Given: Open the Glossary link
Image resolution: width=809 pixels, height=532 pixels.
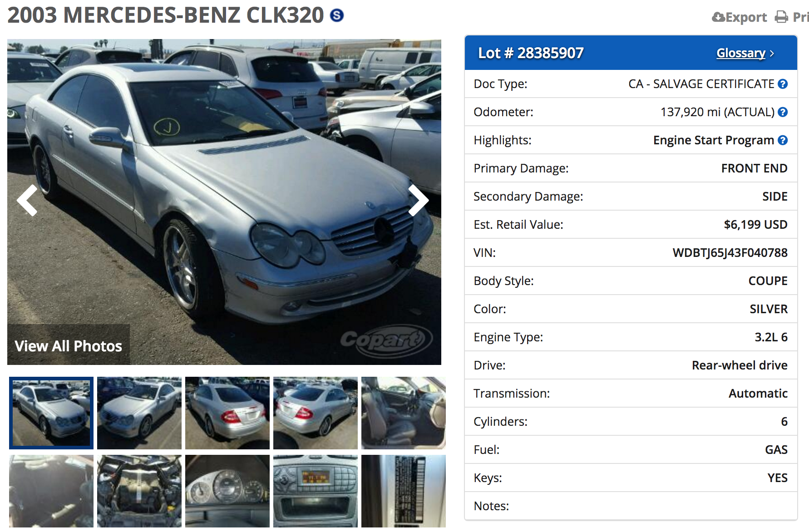Looking at the screenshot, I should tap(741, 53).
